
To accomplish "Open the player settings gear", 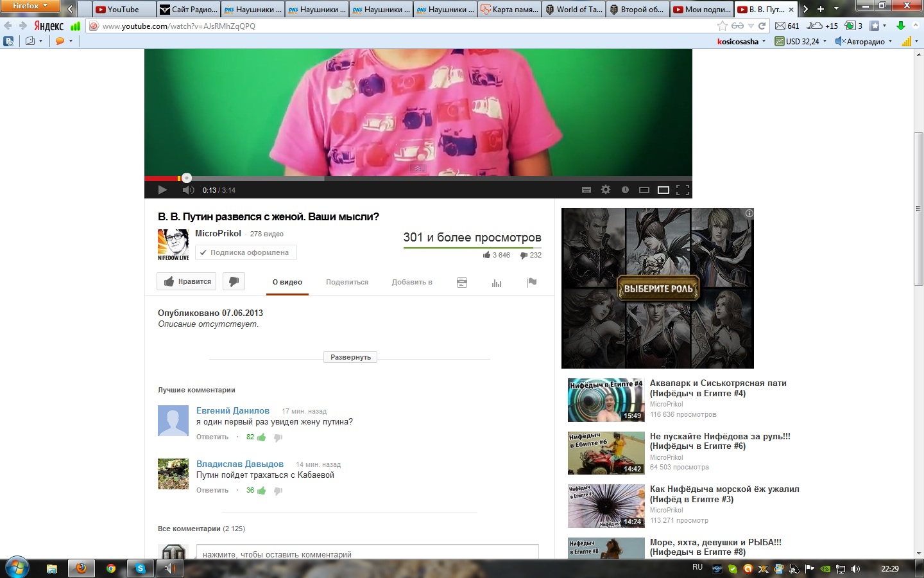I will 605,190.
